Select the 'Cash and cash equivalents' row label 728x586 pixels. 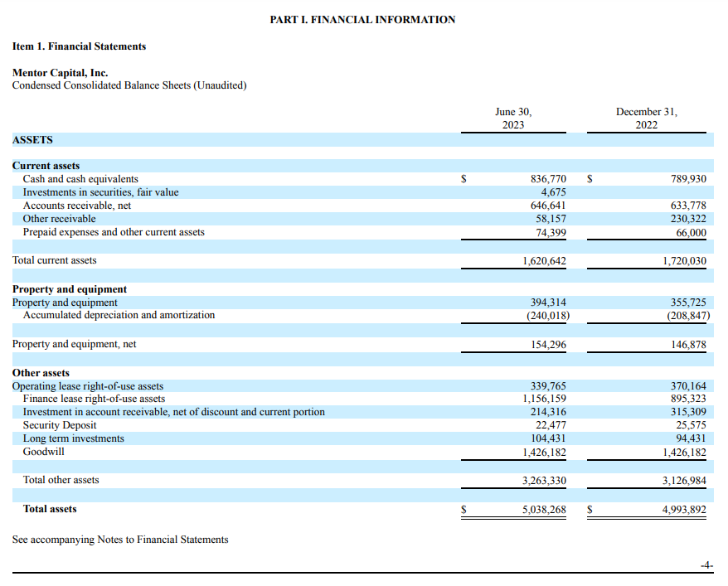click(x=80, y=179)
